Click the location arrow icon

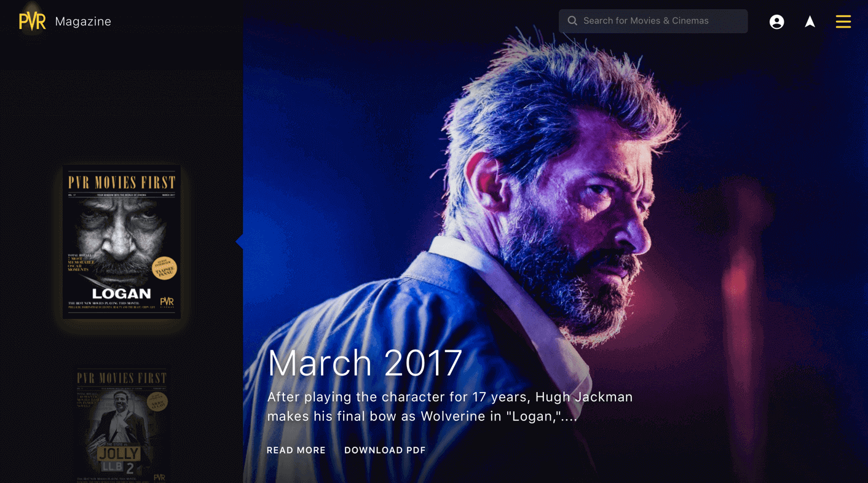click(810, 22)
